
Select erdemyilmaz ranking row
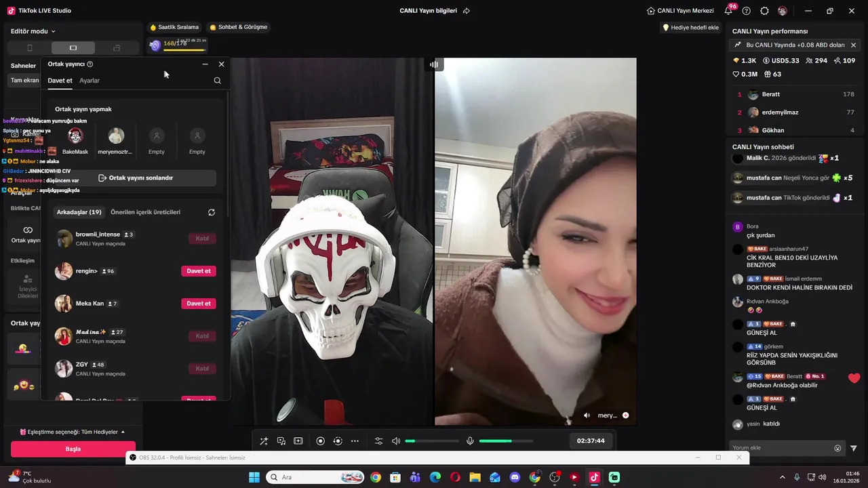(795, 113)
